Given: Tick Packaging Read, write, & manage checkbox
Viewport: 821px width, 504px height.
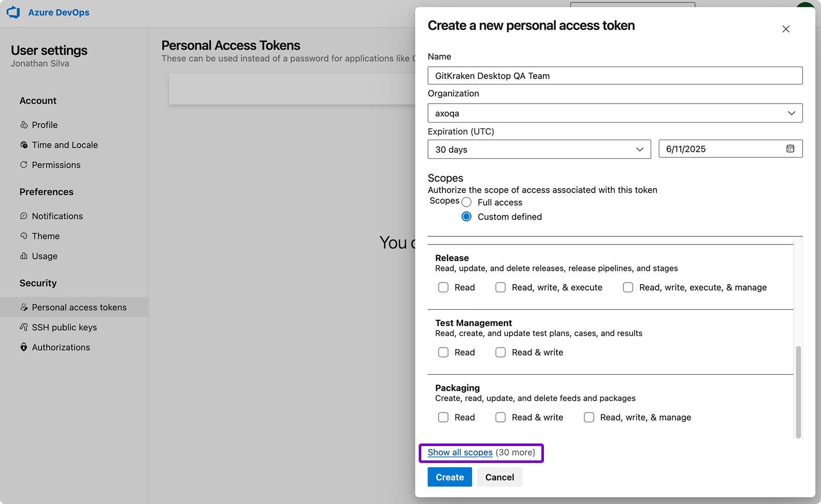Looking at the screenshot, I should point(589,417).
